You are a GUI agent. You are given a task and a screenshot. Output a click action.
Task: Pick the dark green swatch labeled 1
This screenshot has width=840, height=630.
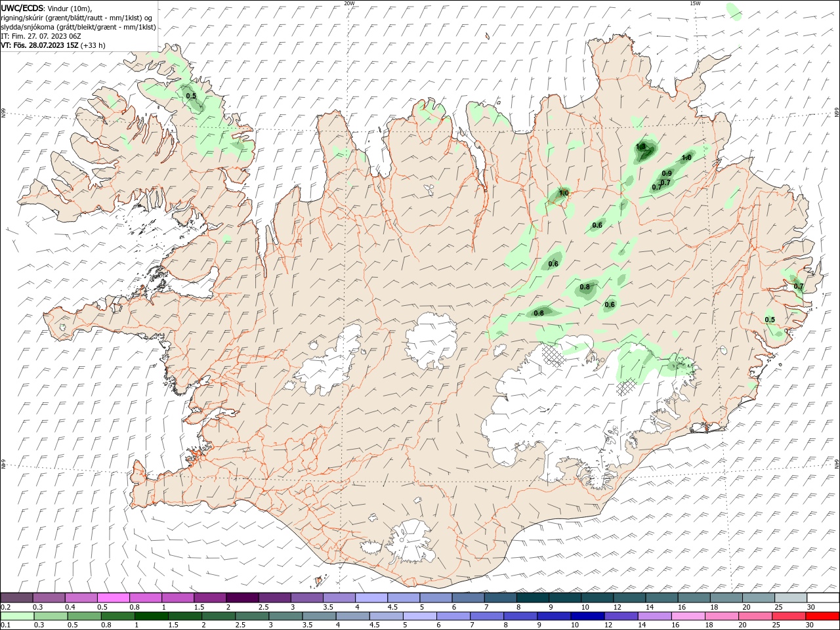click(151, 616)
